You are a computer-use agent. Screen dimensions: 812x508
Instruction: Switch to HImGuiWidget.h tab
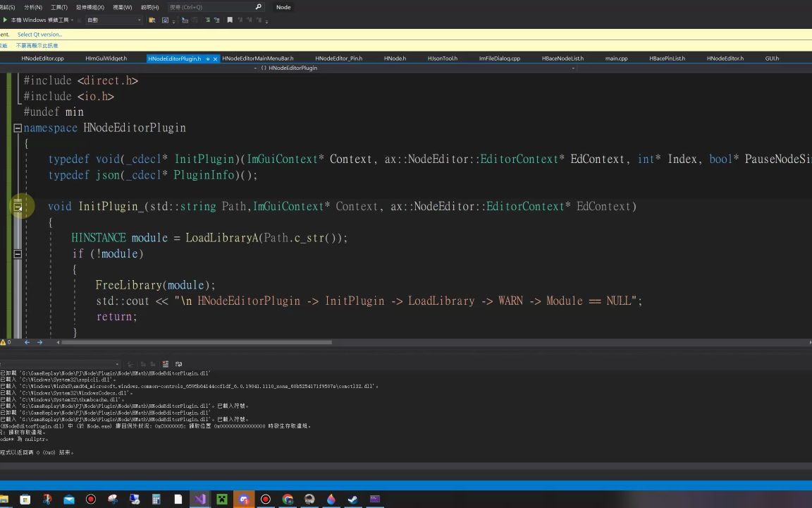106,58
